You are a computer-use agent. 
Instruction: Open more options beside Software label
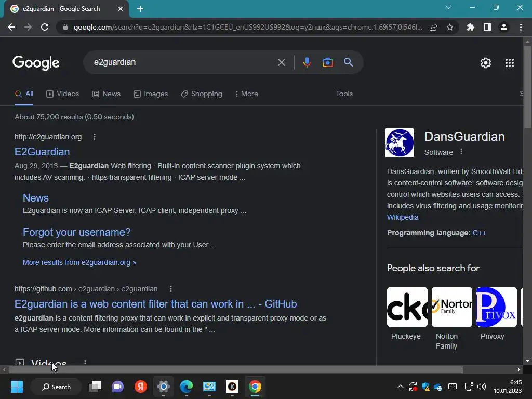click(x=461, y=152)
